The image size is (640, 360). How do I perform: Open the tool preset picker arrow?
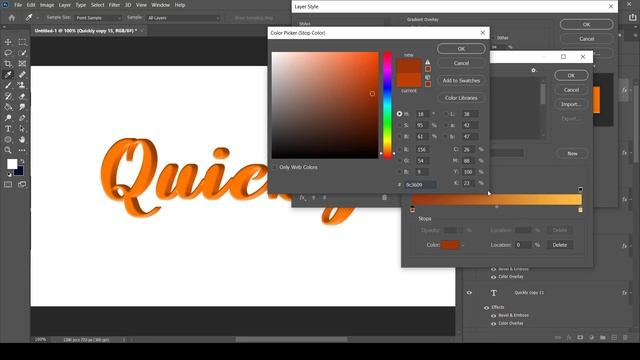tap(38, 18)
